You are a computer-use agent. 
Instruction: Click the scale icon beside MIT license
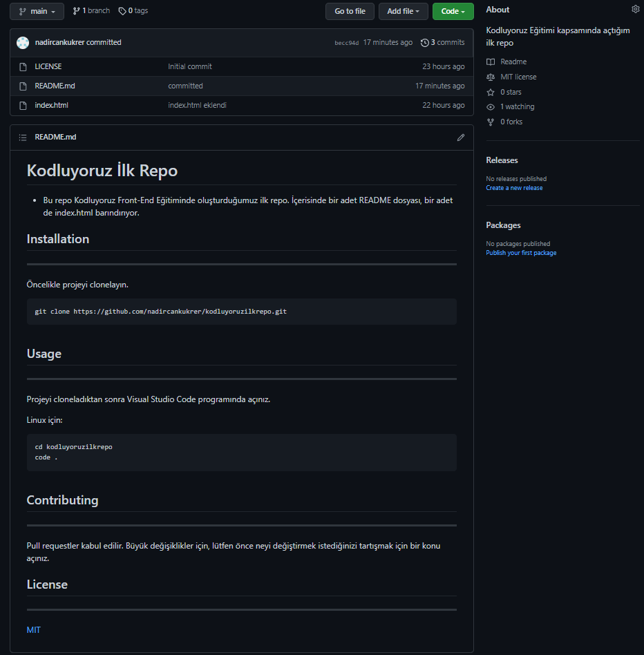click(491, 77)
